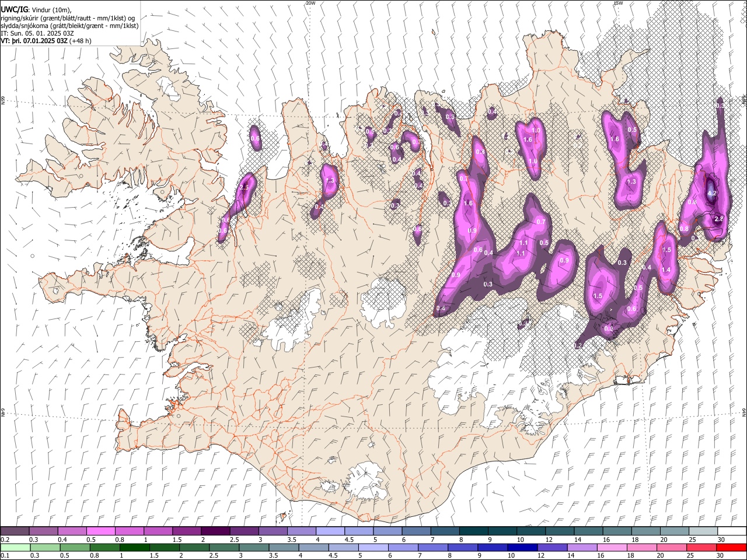Click the rigning/skúrir legend description line
Image resolution: width=747 pixels, height=560 pixels.
click(68, 18)
